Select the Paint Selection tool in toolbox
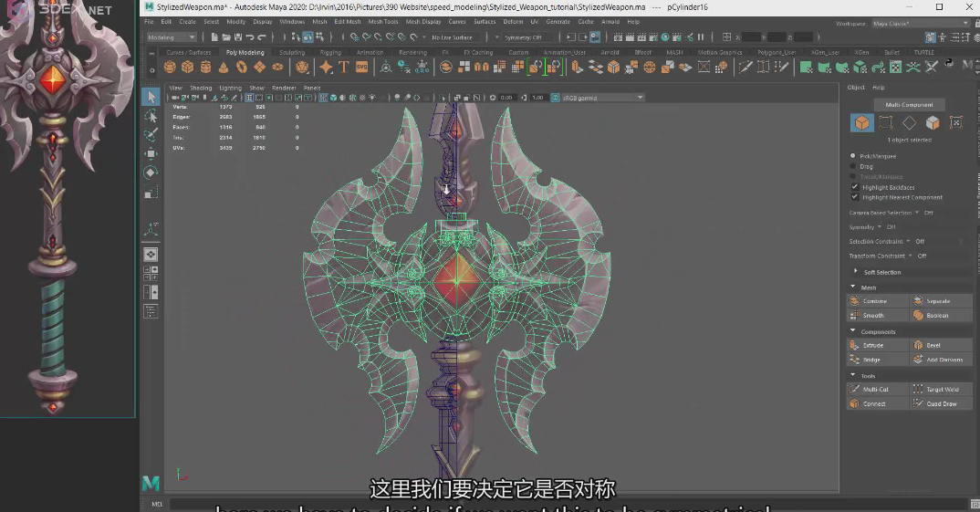 151,135
